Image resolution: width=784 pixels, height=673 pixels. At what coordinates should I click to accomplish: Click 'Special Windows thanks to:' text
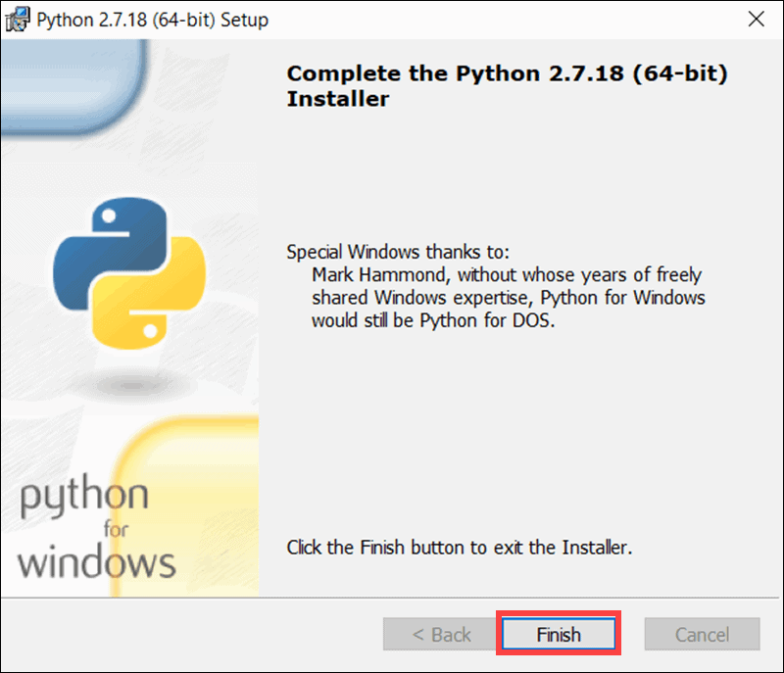pos(398,252)
